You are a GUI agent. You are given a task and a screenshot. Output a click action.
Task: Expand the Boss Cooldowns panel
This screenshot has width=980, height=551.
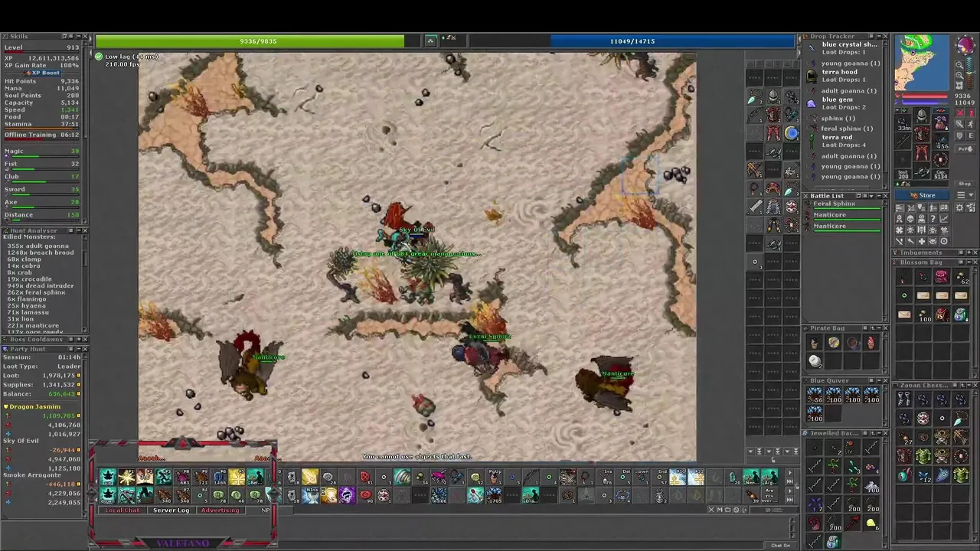(x=77, y=339)
